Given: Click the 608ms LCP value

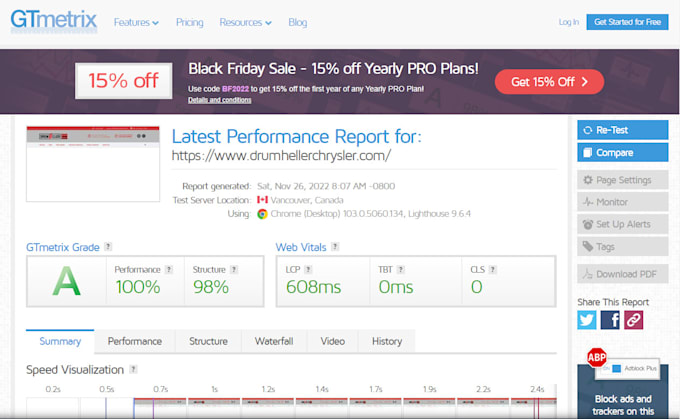Looking at the screenshot, I should [314, 287].
